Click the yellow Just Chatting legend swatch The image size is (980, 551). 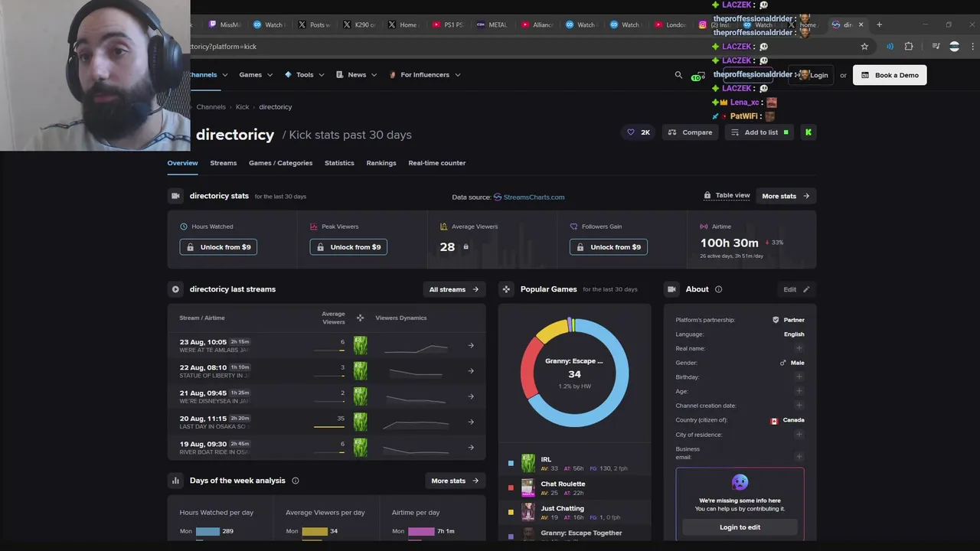pos(511,512)
